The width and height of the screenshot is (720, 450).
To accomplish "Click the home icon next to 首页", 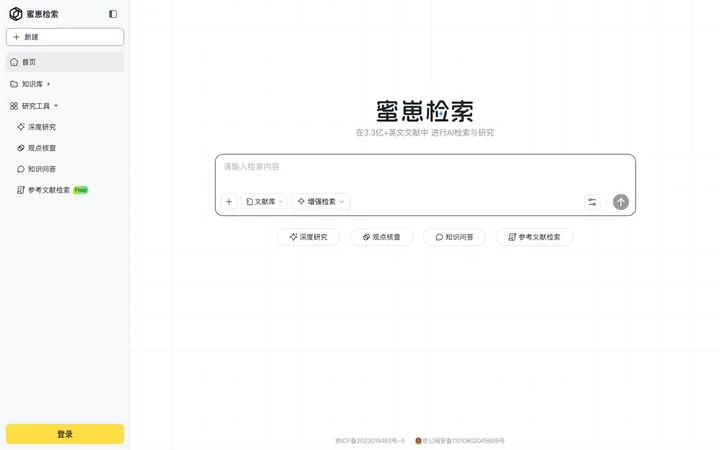I will pyautogui.click(x=14, y=62).
